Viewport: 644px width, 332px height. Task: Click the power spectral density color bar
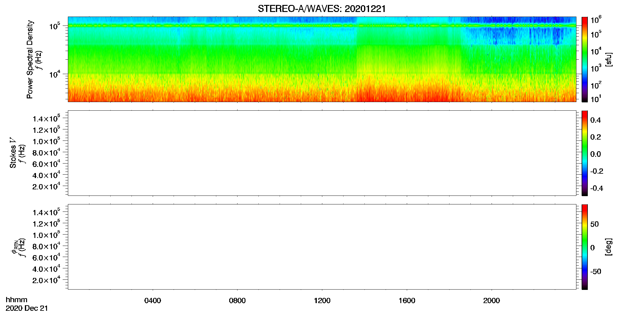pyautogui.click(x=585, y=59)
